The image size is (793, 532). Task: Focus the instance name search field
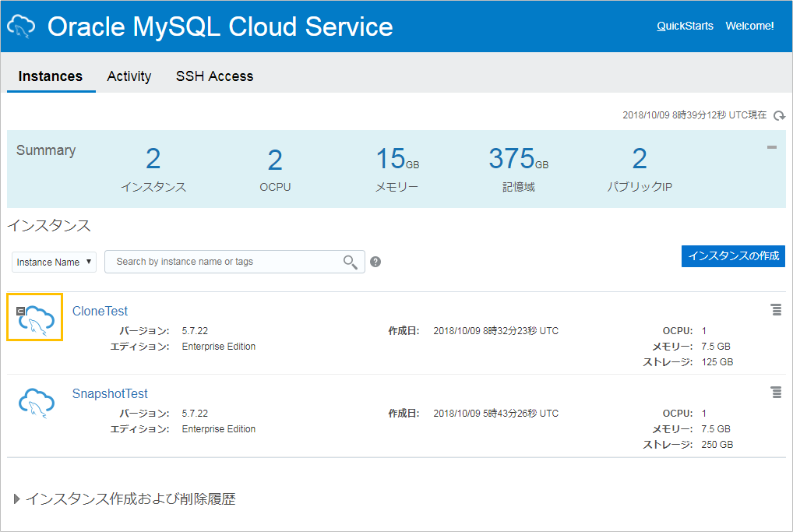coord(234,262)
